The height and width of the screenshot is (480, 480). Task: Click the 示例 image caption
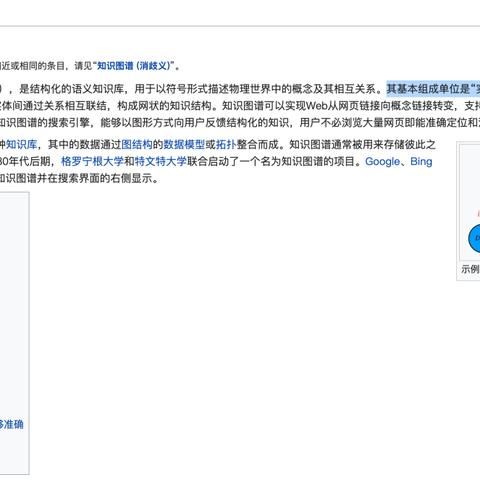tap(470, 269)
